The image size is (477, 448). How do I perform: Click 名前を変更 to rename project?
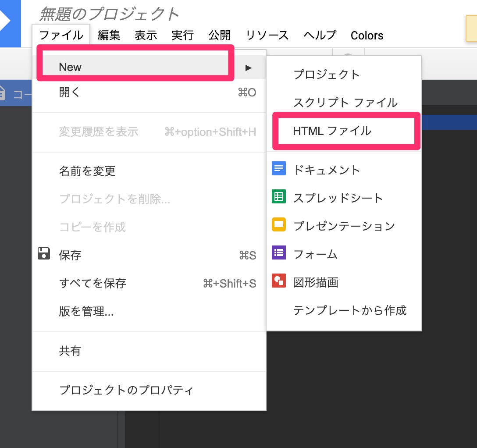click(87, 171)
